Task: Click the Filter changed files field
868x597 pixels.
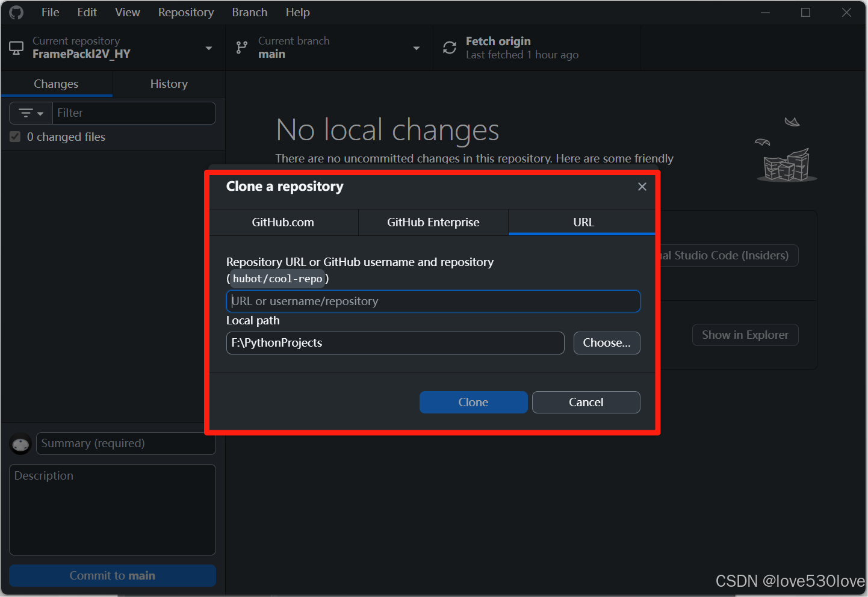Action: click(x=134, y=113)
